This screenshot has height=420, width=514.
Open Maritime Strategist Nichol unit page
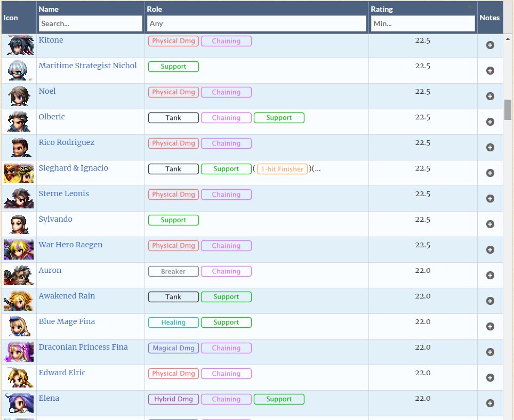coord(87,66)
